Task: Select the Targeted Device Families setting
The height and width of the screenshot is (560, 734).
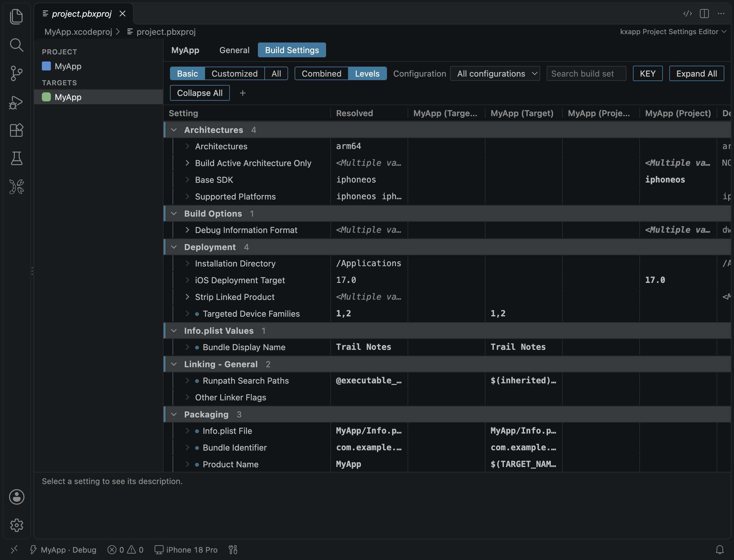Action: (x=251, y=314)
